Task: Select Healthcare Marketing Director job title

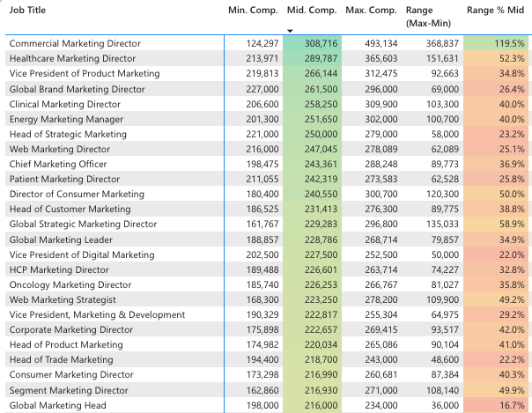Action: click(x=72, y=58)
